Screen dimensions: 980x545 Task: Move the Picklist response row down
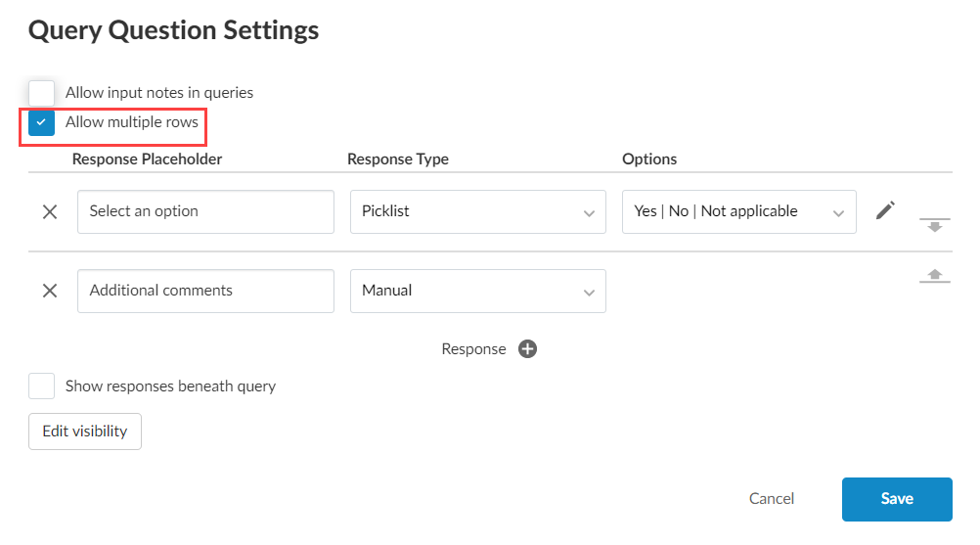(x=935, y=226)
